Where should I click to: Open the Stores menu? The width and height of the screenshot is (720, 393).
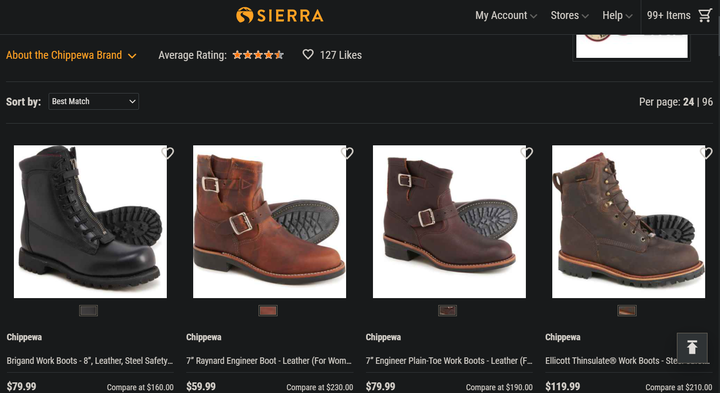click(569, 15)
